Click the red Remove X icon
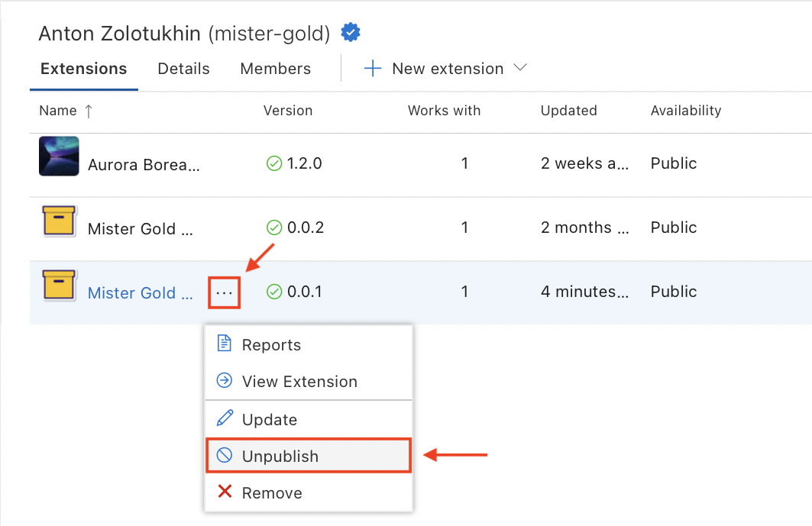The width and height of the screenshot is (812, 526). click(x=225, y=492)
